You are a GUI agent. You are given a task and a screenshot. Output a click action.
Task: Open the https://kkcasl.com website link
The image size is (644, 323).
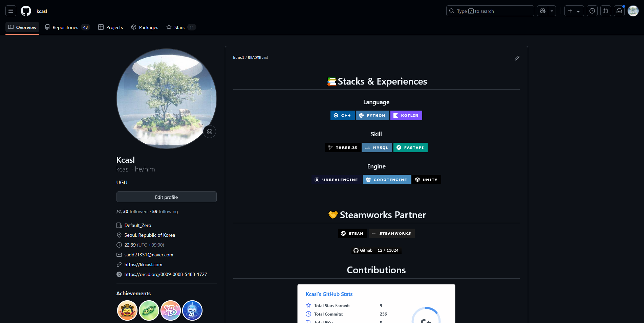(x=143, y=264)
